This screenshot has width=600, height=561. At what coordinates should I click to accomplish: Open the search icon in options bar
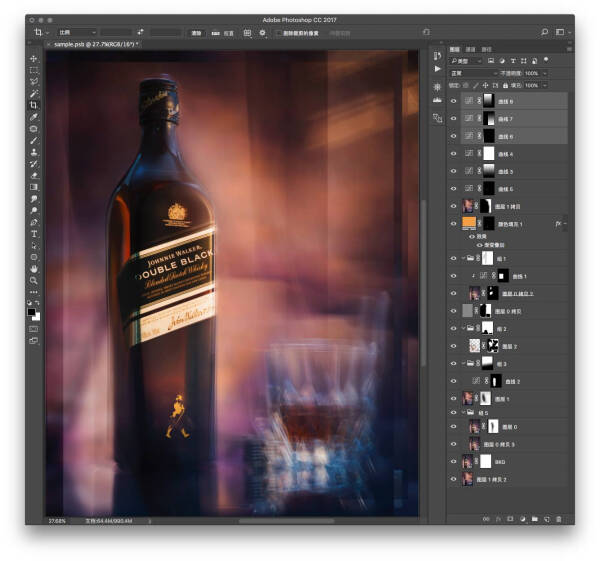(545, 33)
